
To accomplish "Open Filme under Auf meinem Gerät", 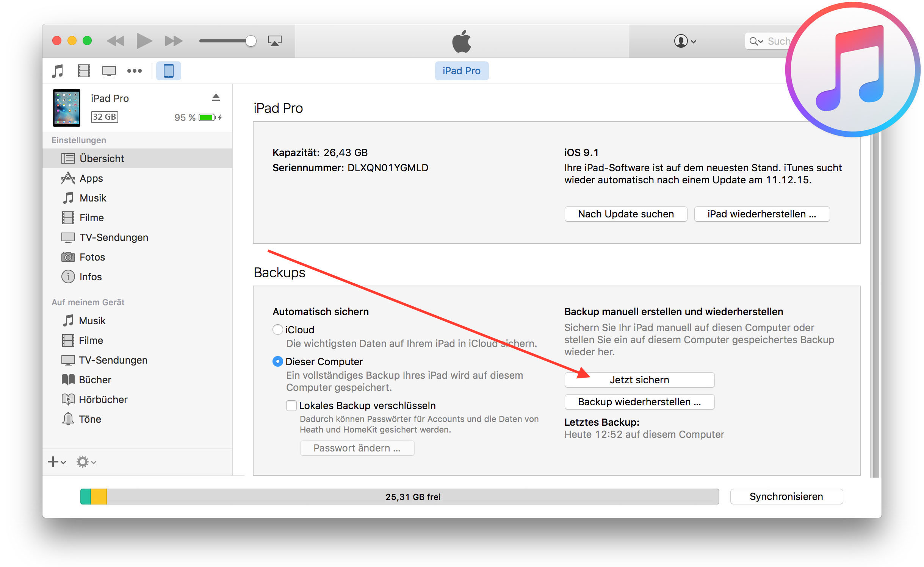I will coord(138,340).
